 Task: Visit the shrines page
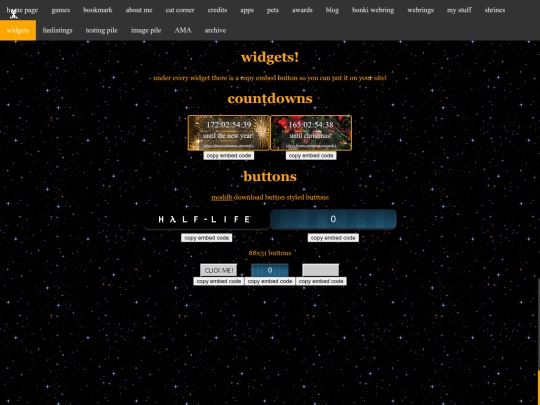(x=495, y=10)
